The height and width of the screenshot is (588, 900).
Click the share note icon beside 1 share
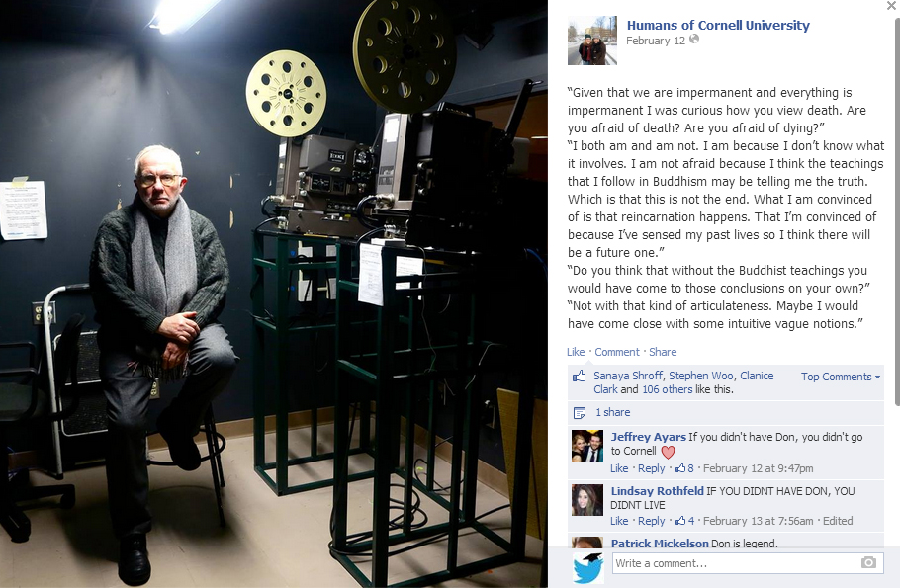click(x=580, y=412)
